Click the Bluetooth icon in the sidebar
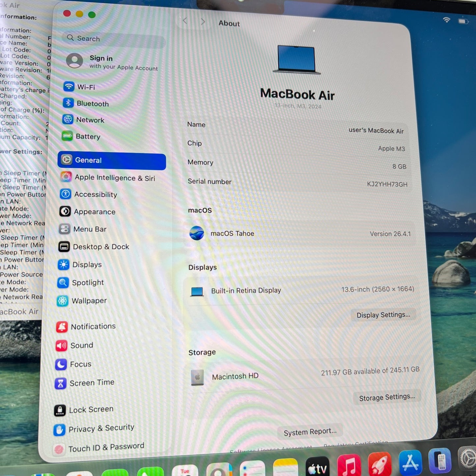This screenshot has width=476, height=476. click(x=68, y=103)
